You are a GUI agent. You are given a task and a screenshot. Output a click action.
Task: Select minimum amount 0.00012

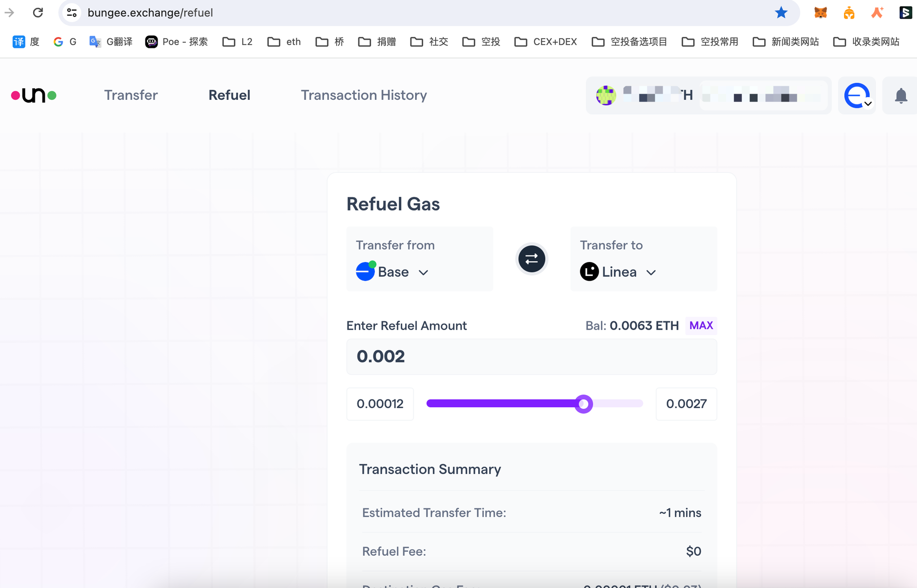(380, 404)
